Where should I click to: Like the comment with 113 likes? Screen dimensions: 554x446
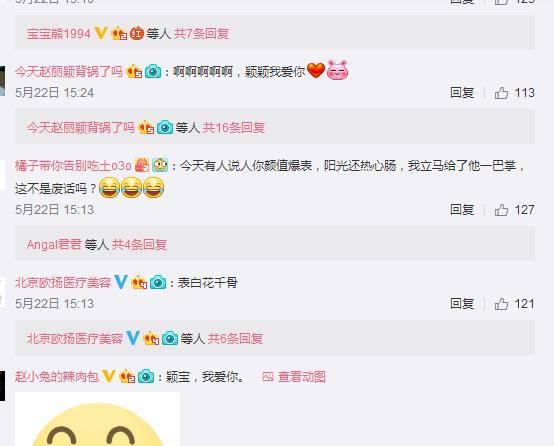[x=501, y=93]
